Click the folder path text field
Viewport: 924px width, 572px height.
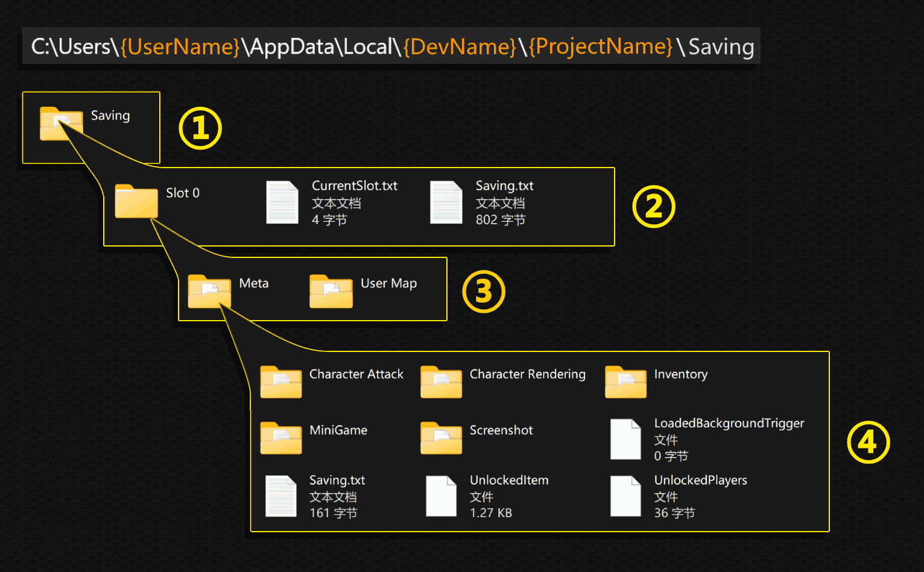click(x=391, y=46)
